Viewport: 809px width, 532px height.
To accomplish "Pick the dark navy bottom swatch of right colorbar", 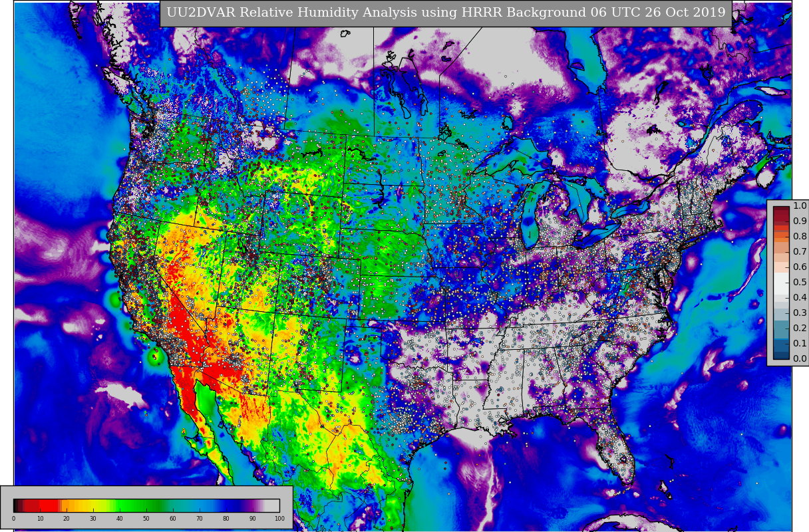I will 781,355.
